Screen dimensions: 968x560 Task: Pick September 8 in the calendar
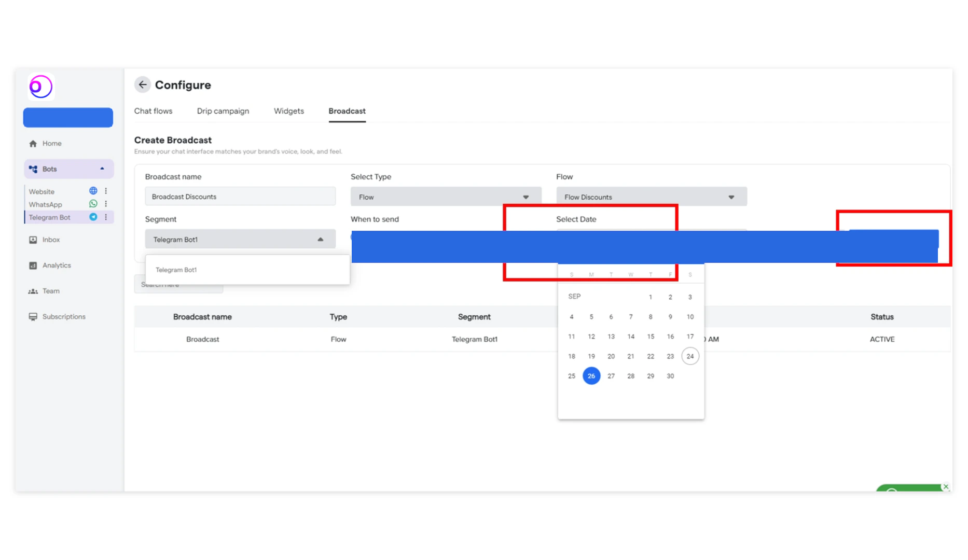(651, 317)
